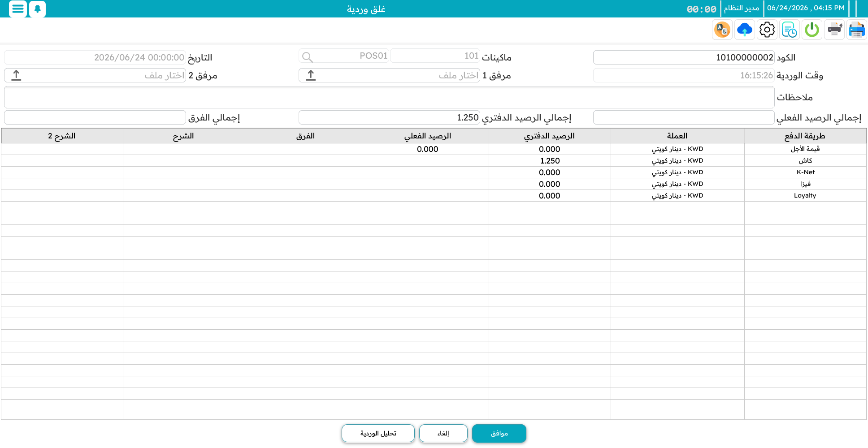Click the blue printer icon
The image size is (868, 448).
tap(857, 30)
